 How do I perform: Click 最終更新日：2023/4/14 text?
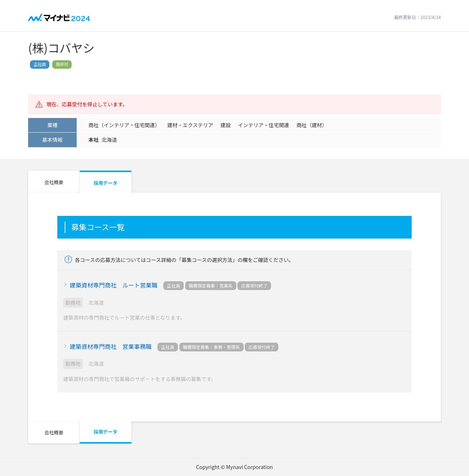[x=417, y=18]
